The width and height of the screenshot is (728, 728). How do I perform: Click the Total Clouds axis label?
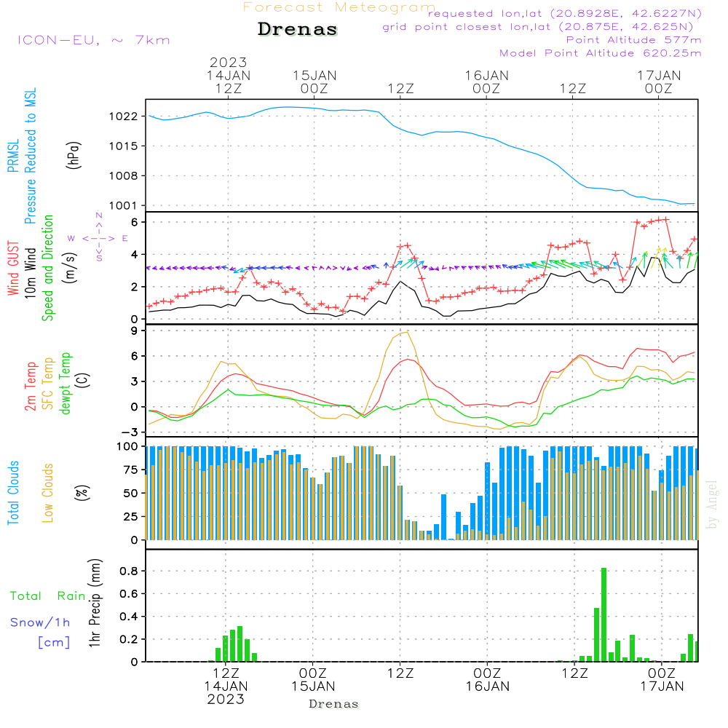(14, 493)
